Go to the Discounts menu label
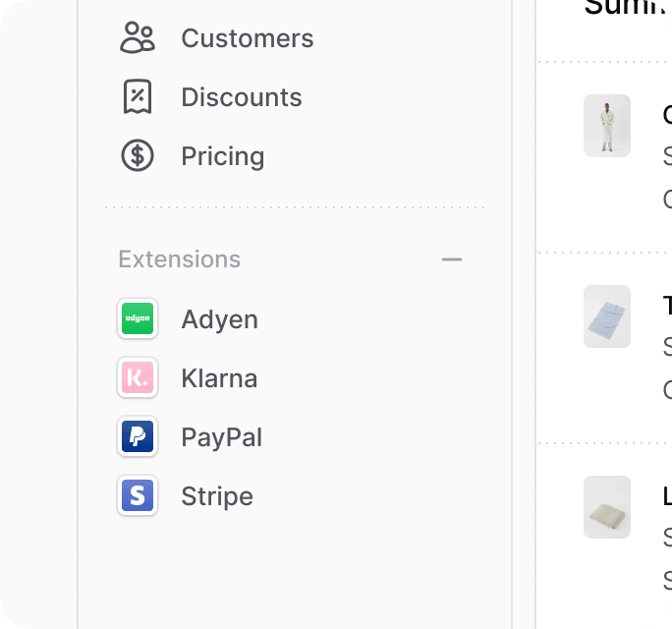672x629 pixels. pos(242,97)
